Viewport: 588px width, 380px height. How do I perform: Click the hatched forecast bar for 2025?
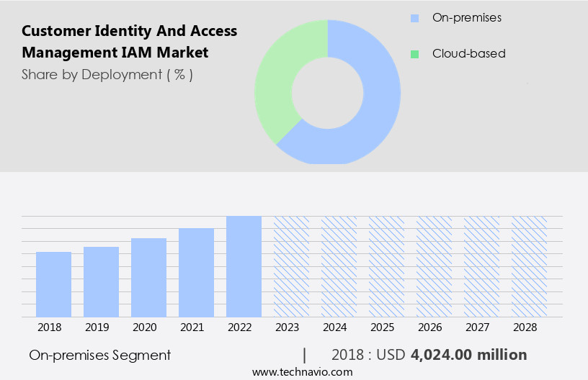click(x=386, y=266)
